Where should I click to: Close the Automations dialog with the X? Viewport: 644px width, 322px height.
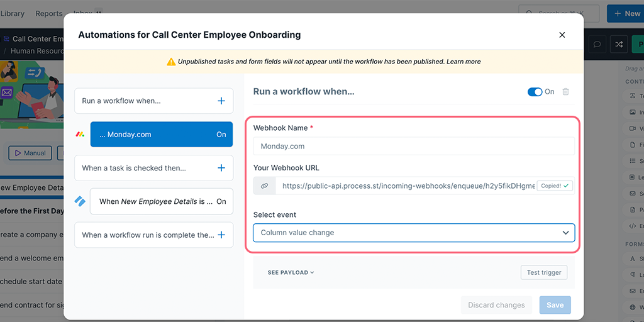point(562,35)
